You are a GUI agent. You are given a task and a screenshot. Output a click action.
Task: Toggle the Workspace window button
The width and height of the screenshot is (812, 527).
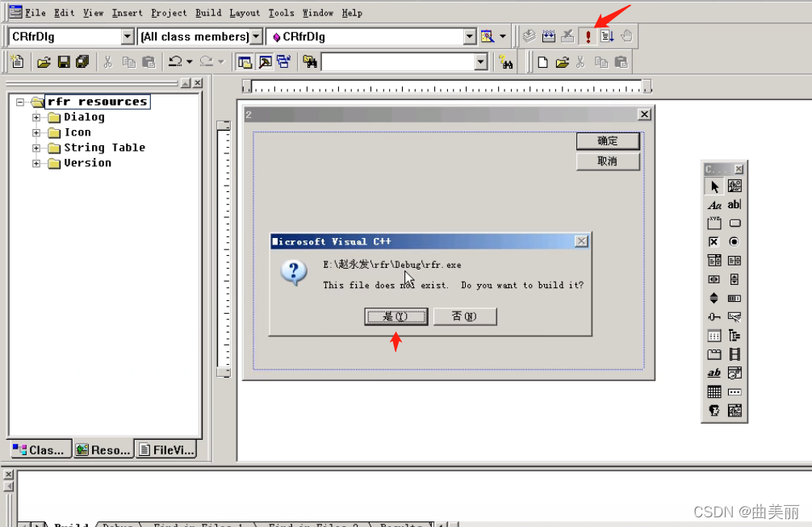pyautogui.click(x=245, y=62)
